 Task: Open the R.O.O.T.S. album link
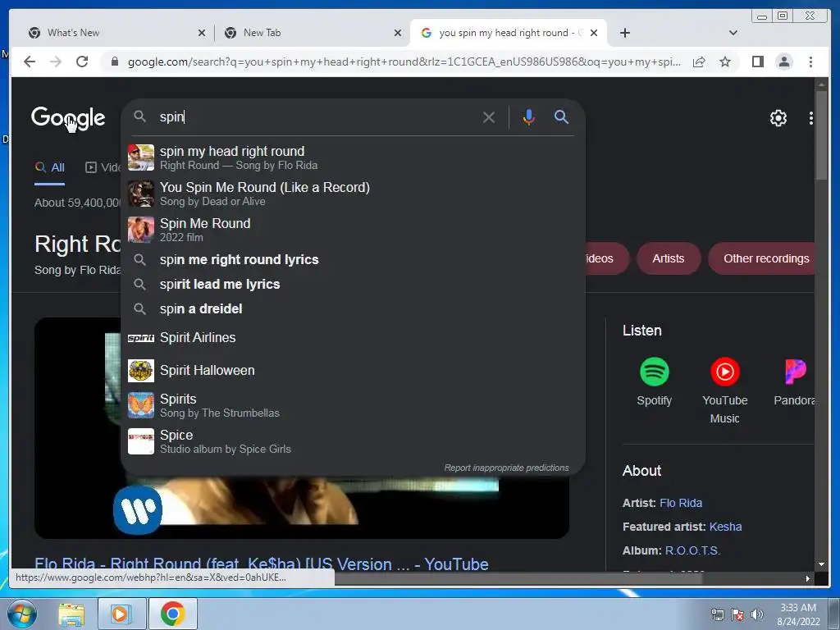tap(692, 550)
